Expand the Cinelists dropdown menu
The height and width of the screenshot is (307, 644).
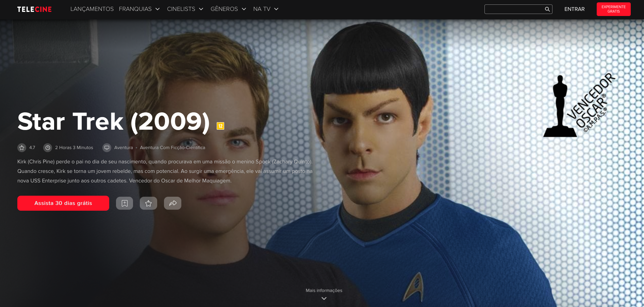(185, 9)
